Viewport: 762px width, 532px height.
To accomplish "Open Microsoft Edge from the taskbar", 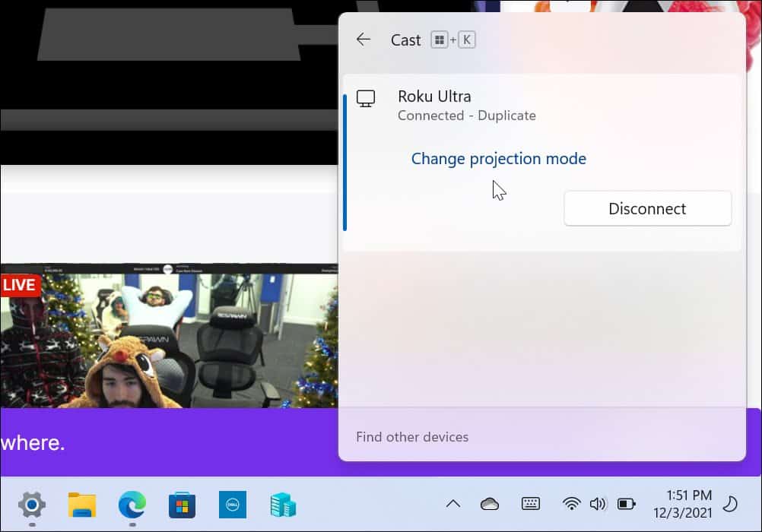I will click(x=132, y=505).
